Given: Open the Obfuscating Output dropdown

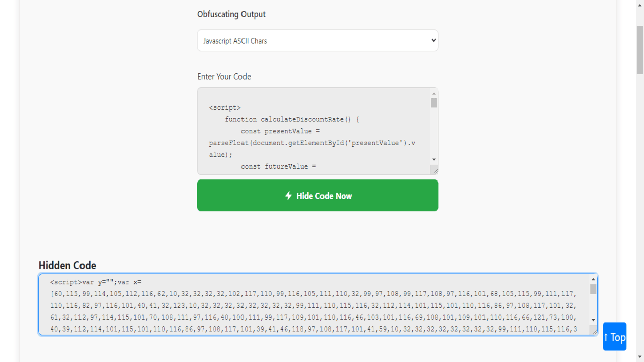Looking at the screenshot, I should coord(317,40).
